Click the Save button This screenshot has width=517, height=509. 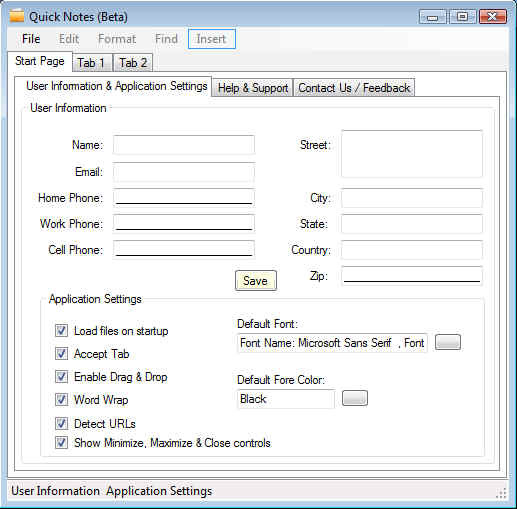[x=256, y=281]
